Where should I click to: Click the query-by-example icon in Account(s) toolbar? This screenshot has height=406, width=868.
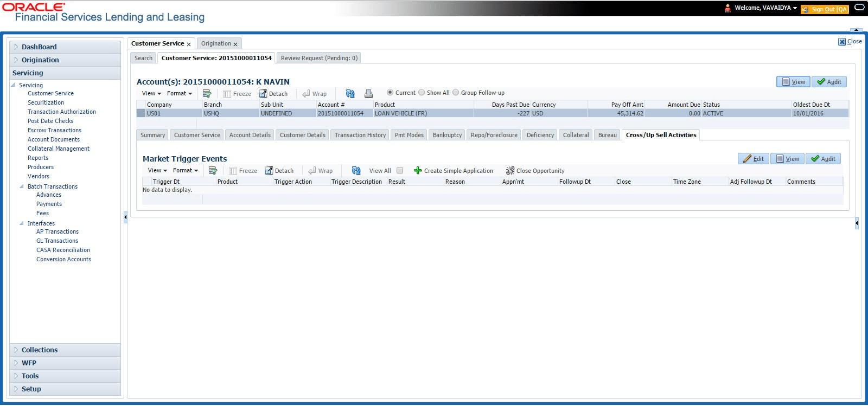point(207,93)
